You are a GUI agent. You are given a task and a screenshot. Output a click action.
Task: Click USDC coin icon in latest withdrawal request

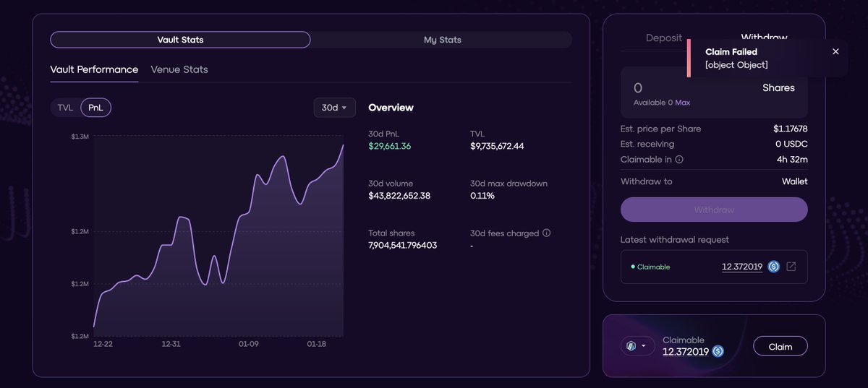point(773,267)
